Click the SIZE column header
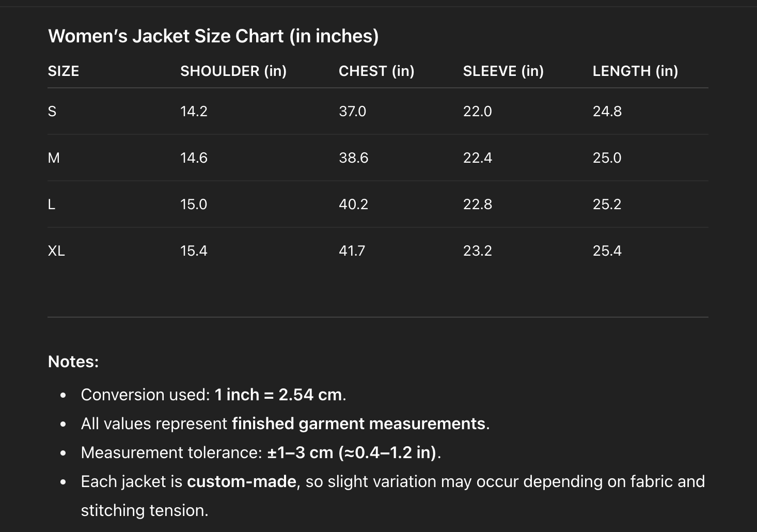This screenshot has height=532, width=757. pos(64,71)
